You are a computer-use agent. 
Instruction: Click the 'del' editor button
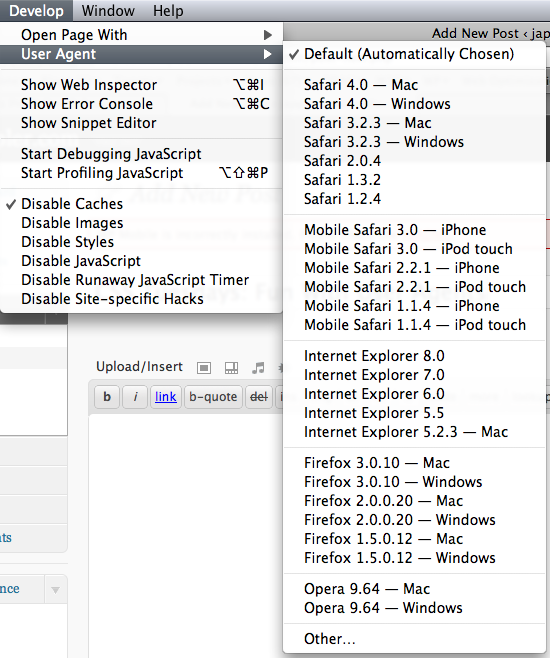[259, 397]
